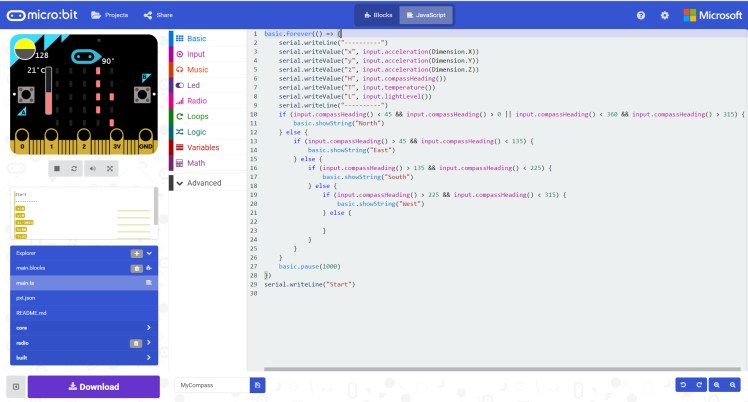Switch to JavaScript editor
This screenshot has height=402, width=748.
pos(426,15)
